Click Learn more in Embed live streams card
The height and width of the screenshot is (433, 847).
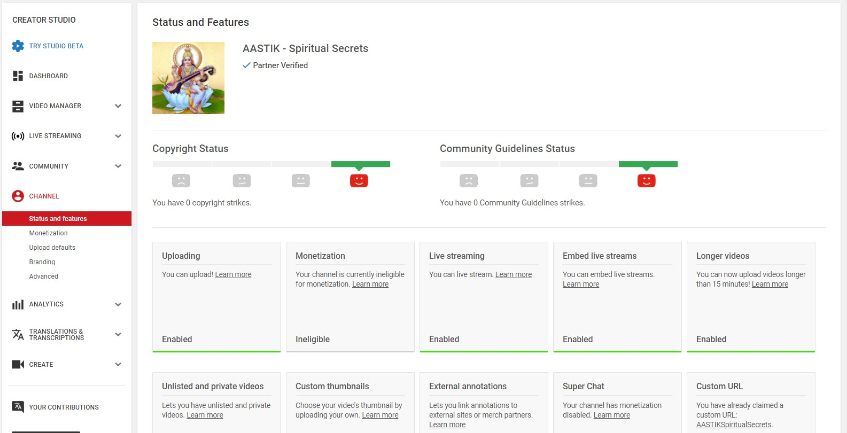[581, 285]
